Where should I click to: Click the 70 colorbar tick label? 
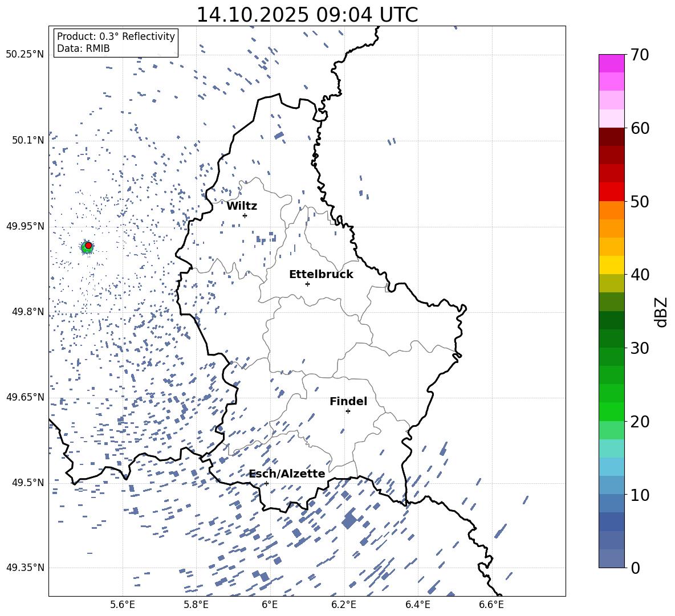[x=640, y=55]
